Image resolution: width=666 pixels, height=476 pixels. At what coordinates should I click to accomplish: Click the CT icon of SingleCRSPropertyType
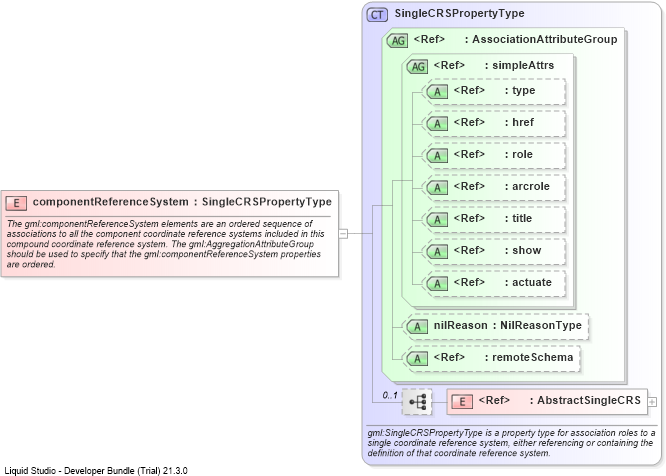point(377,14)
